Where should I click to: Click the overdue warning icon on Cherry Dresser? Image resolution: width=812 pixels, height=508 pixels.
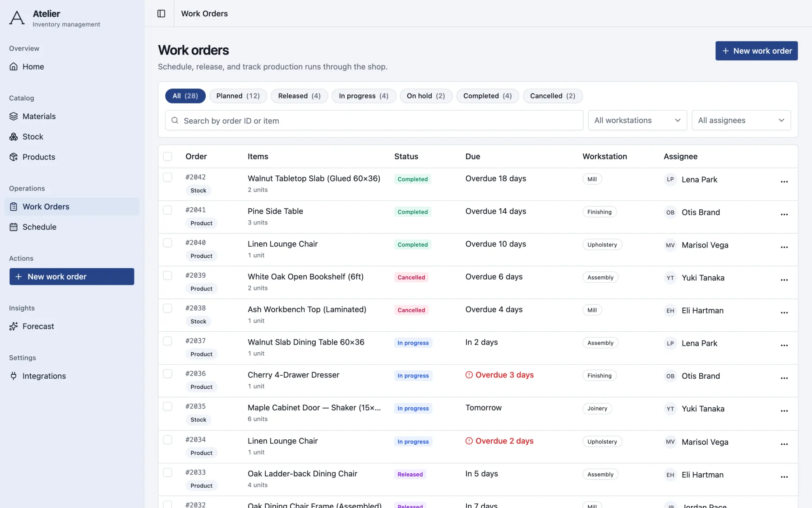(469, 375)
